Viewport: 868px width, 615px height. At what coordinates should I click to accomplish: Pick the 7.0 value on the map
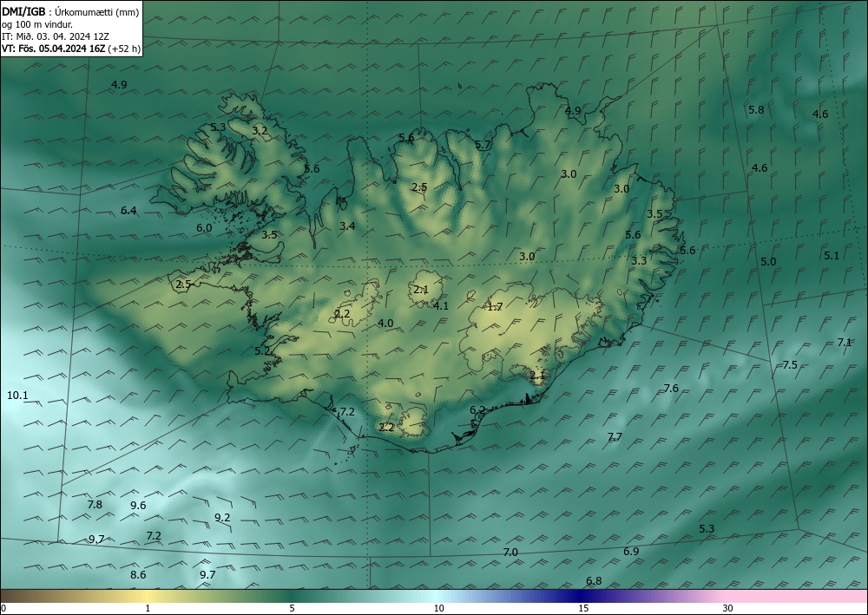[x=510, y=553]
